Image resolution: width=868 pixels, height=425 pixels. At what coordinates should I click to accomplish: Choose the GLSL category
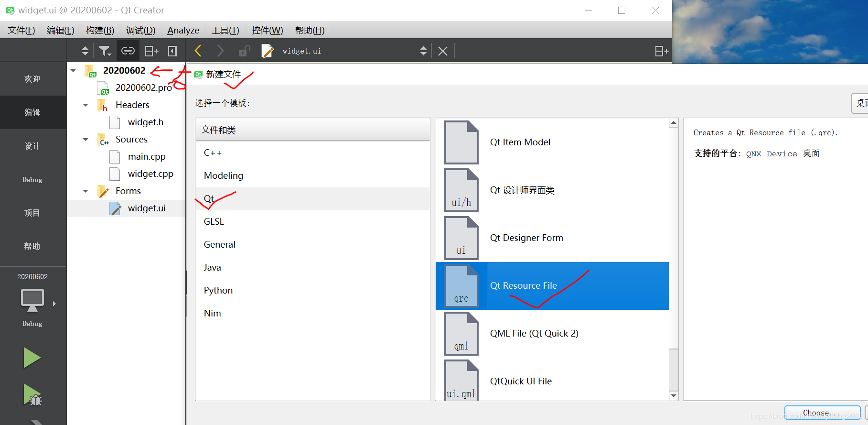coord(312,221)
